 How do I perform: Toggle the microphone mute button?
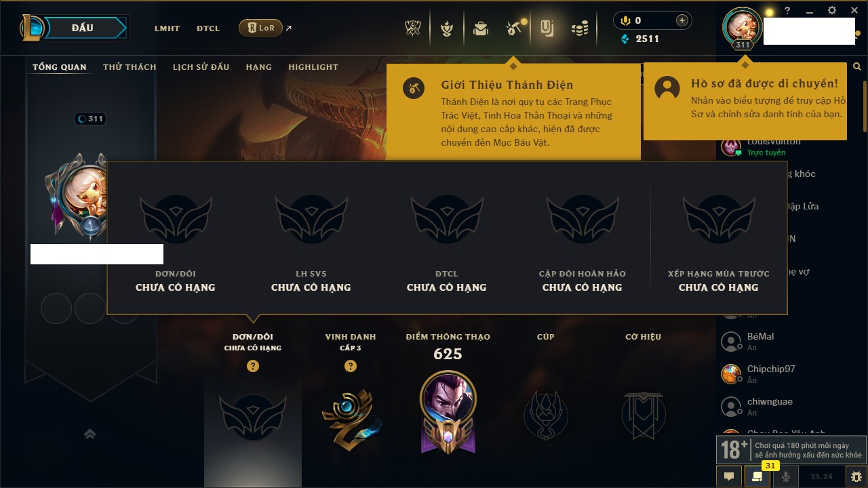[786, 476]
